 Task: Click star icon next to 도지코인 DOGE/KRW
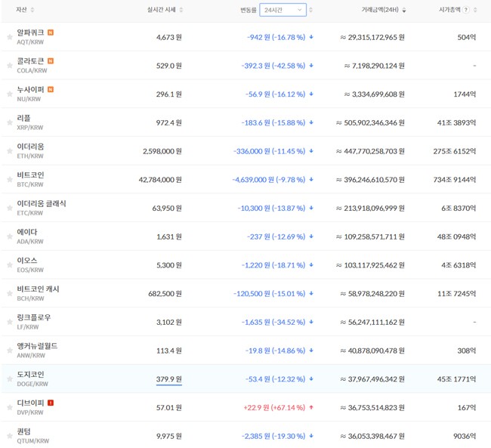[10, 379]
